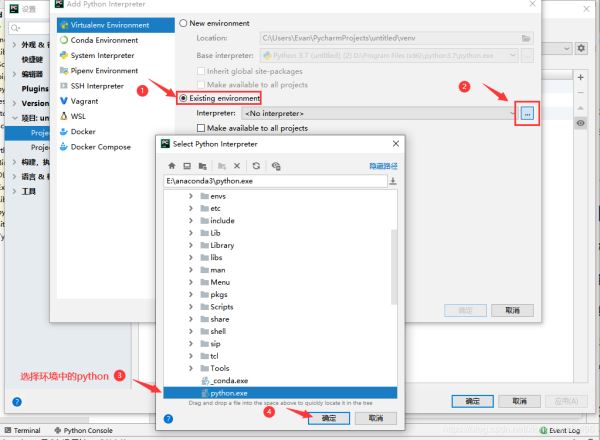Open the Terminal tool window
The height and width of the screenshot is (440, 600).
(23, 430)
